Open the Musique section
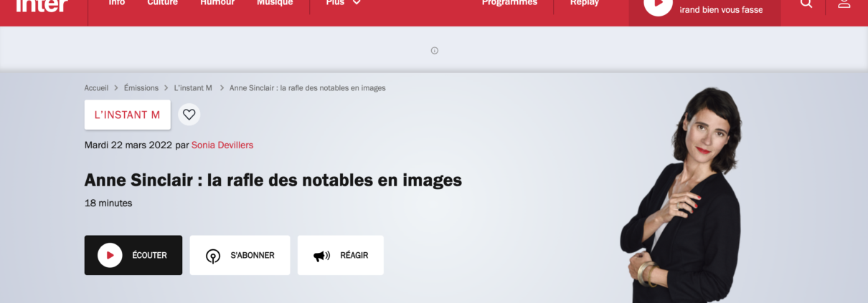Screen dimensions: 868x303 pos(275,4)
